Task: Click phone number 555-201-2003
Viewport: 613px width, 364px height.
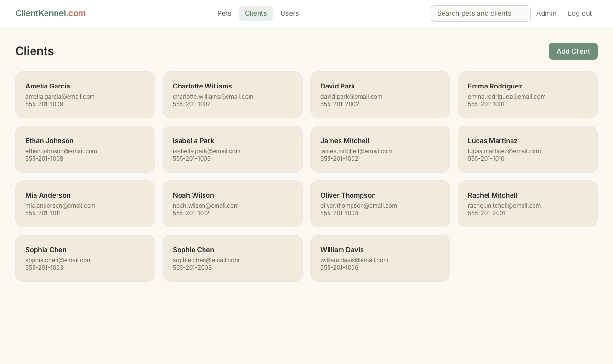Action: [192, 268]
